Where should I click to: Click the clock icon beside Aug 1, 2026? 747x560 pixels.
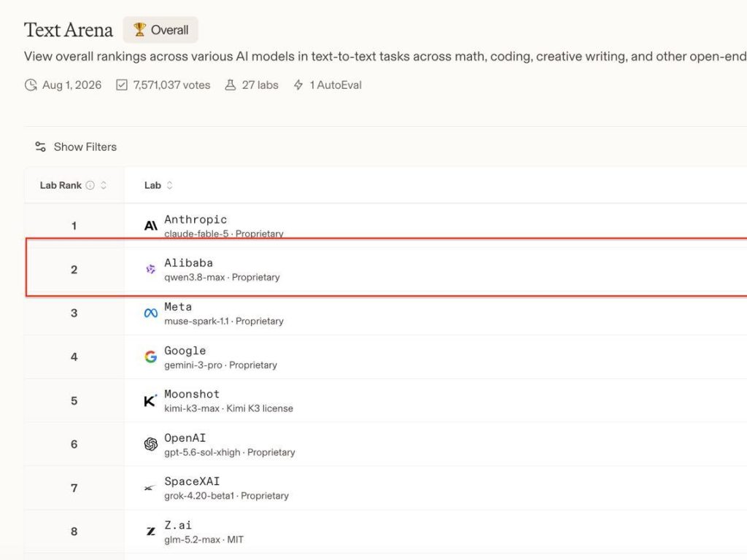[31, 85]
